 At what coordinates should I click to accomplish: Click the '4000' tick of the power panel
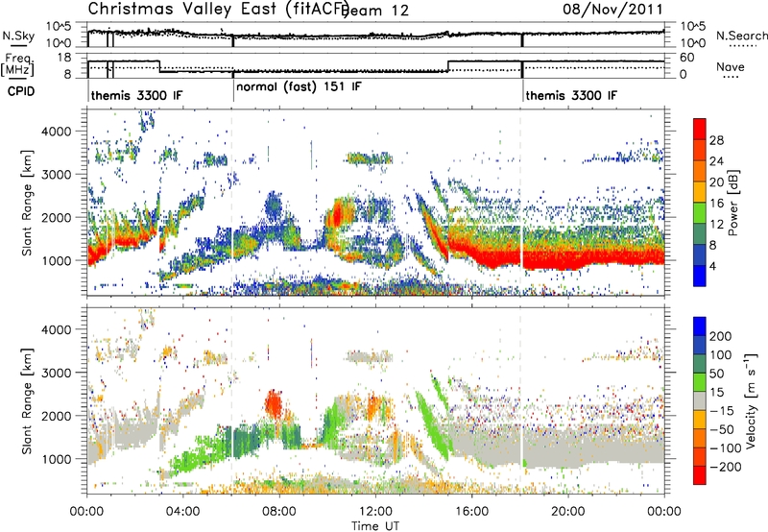[56, 132]
